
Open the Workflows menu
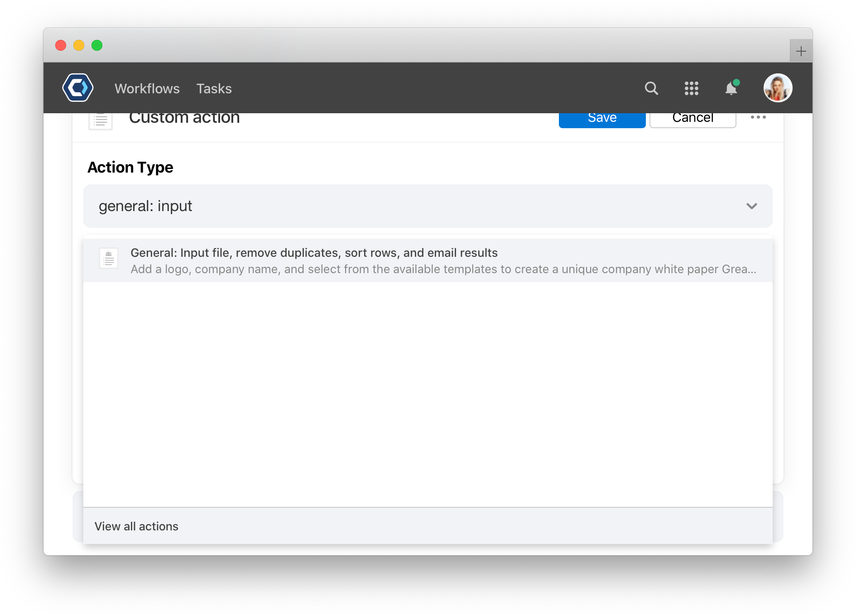pos(147,88)
